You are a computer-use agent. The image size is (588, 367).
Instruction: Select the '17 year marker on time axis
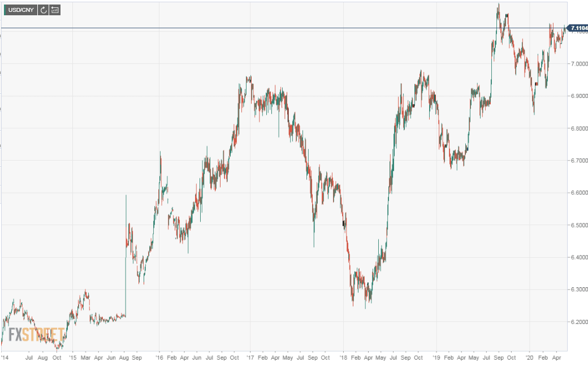pyautogui.click(x=250, y=358)
